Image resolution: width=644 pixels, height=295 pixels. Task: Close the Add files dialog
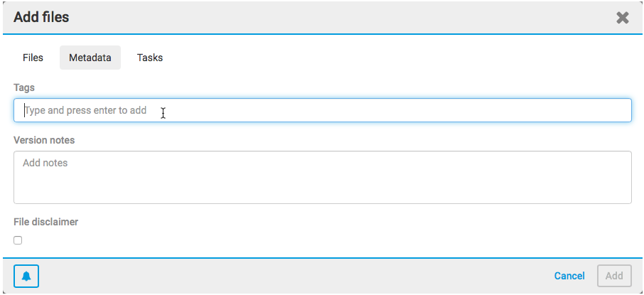622,18
